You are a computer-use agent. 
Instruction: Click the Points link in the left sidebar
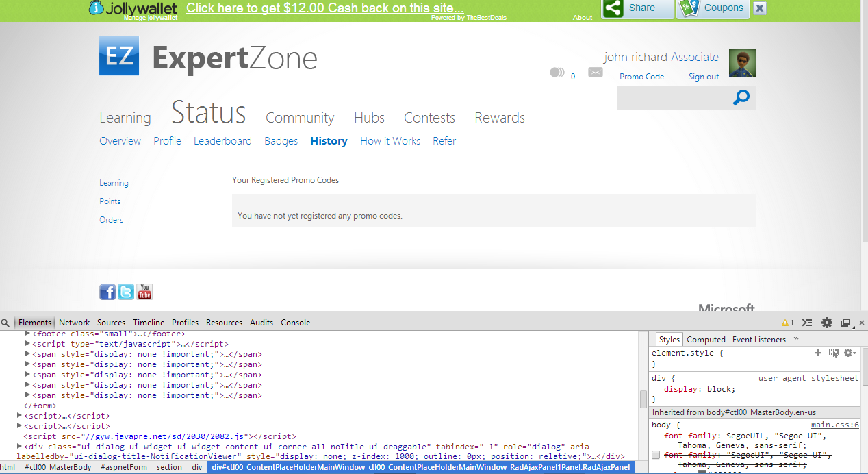(110, 201)
